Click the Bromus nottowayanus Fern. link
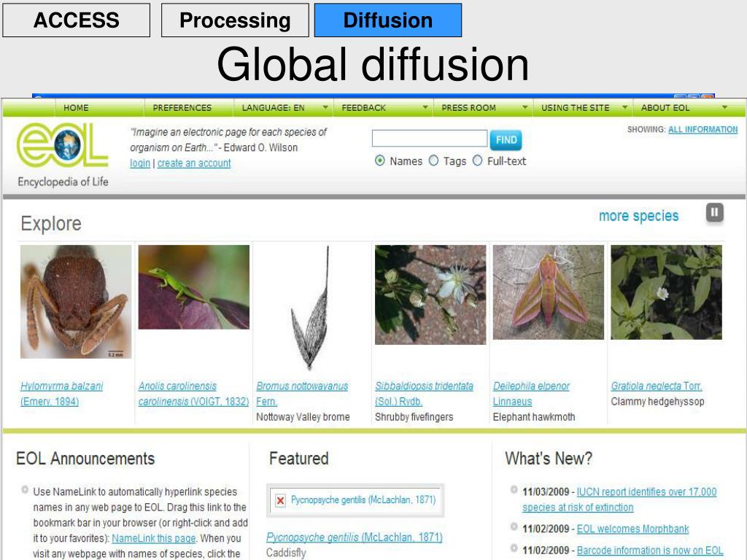This screenshot has height=560, width=747. [302, 394]
